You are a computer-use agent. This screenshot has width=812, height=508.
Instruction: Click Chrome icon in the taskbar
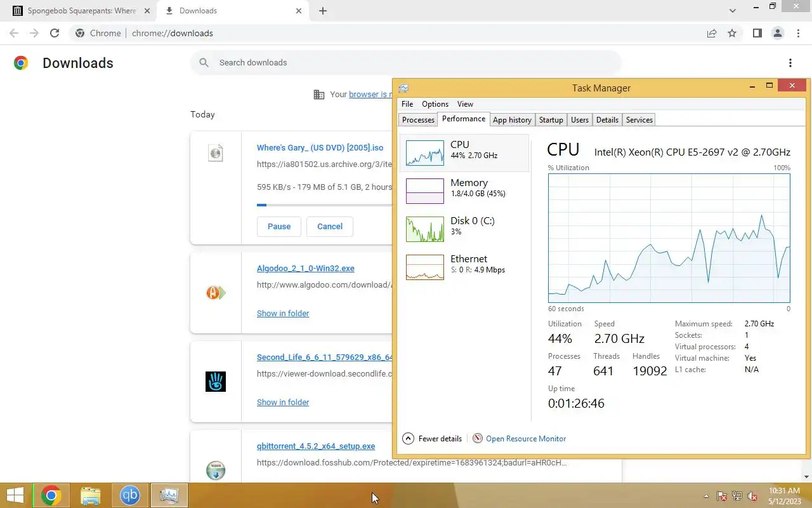click(51, 495)
